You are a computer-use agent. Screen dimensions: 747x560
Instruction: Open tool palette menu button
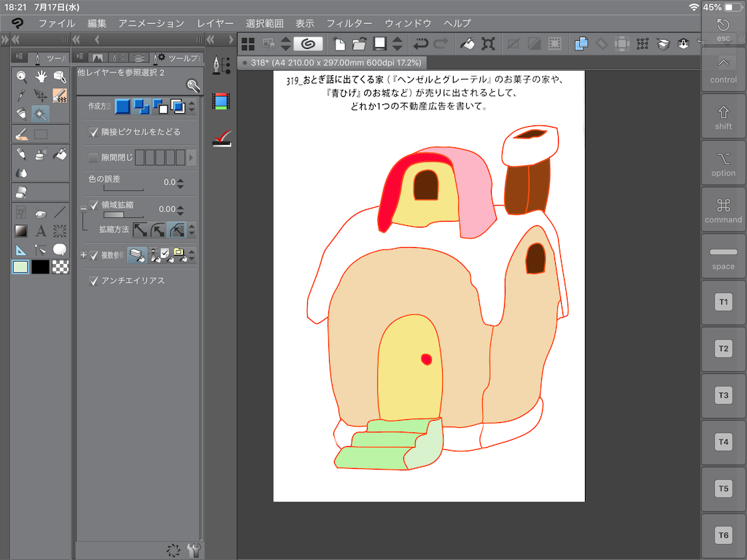pos(19,56)
